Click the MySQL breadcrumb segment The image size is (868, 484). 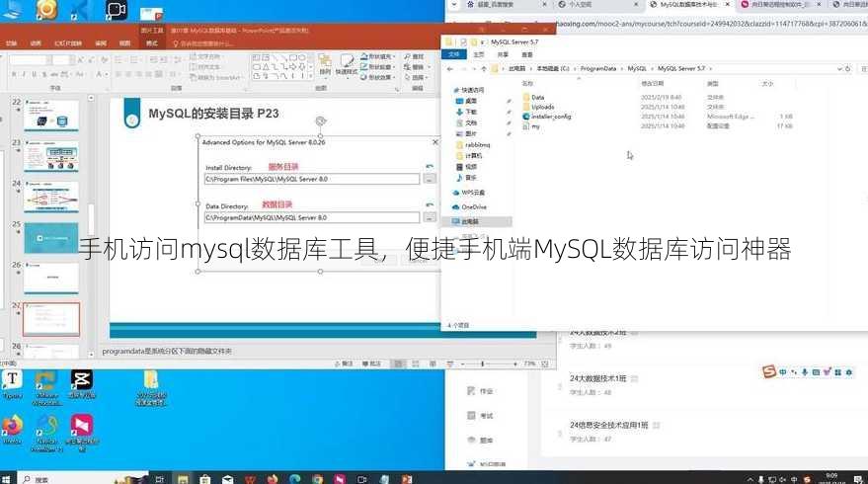(637, 69)
